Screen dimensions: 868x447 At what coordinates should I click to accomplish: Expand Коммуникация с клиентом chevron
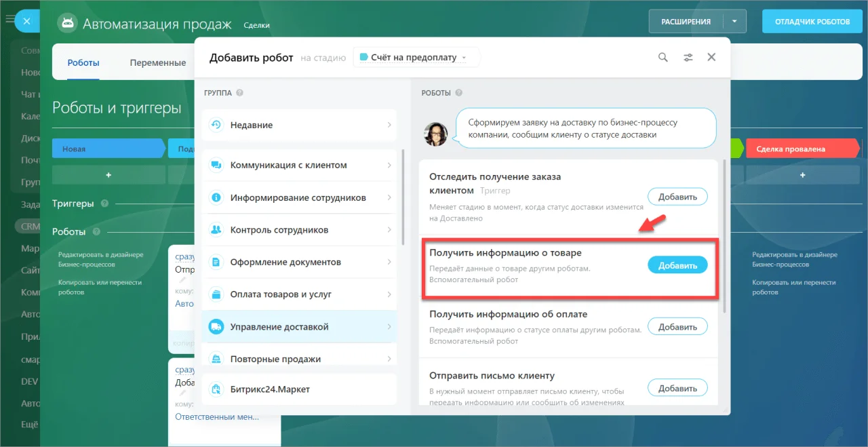[x=389, y=165]
